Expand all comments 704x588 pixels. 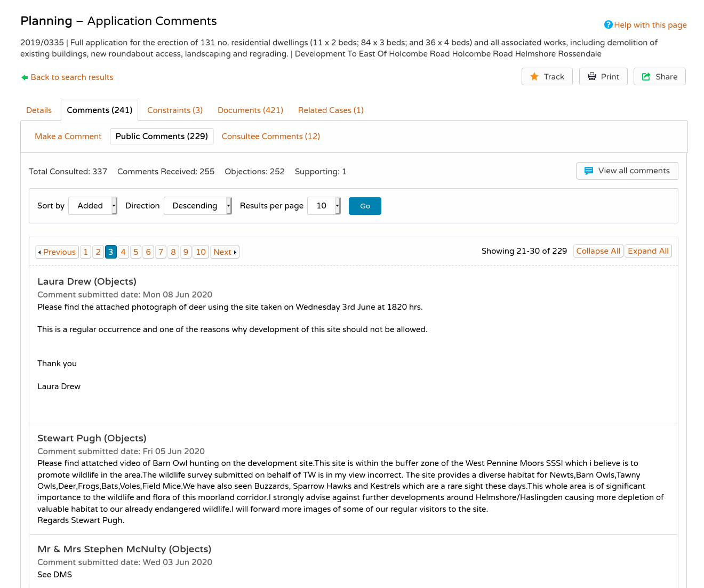[x=648, y=251]
